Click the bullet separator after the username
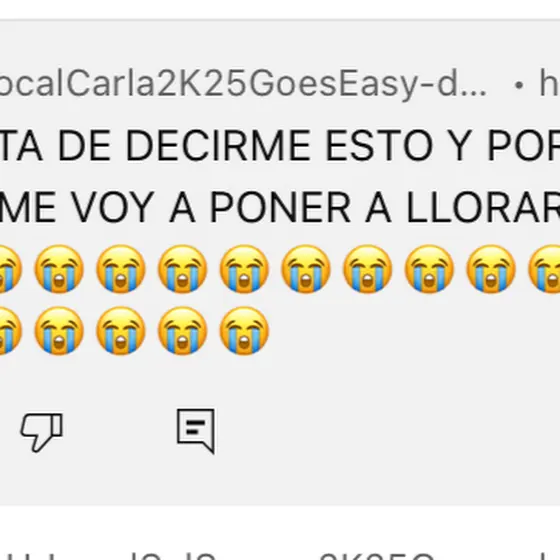This screenshot has width=560, height=560. (x=519, y=85)
